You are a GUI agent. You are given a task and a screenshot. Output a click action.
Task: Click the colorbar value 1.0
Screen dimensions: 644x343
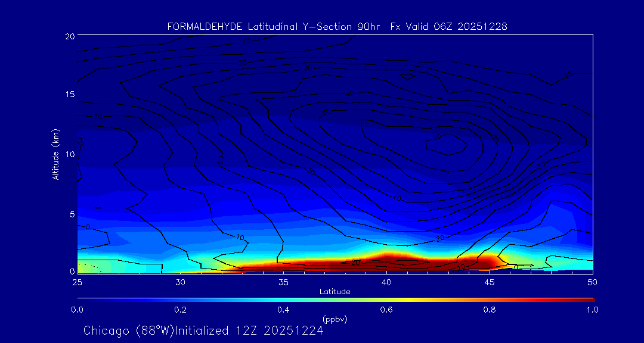click(592, 310)
